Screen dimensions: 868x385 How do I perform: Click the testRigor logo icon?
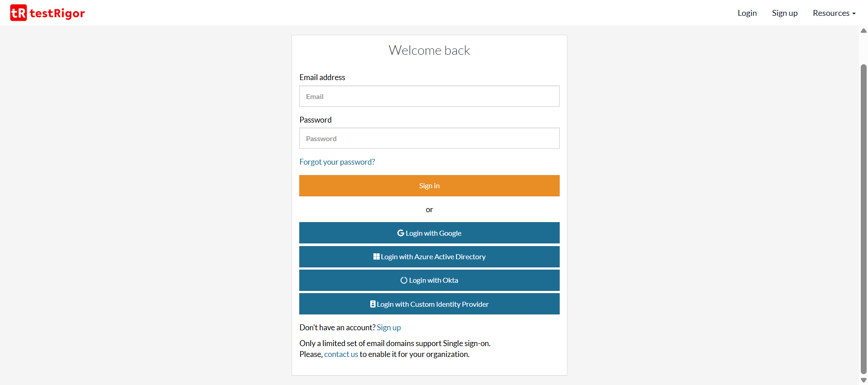click(19, 13)
